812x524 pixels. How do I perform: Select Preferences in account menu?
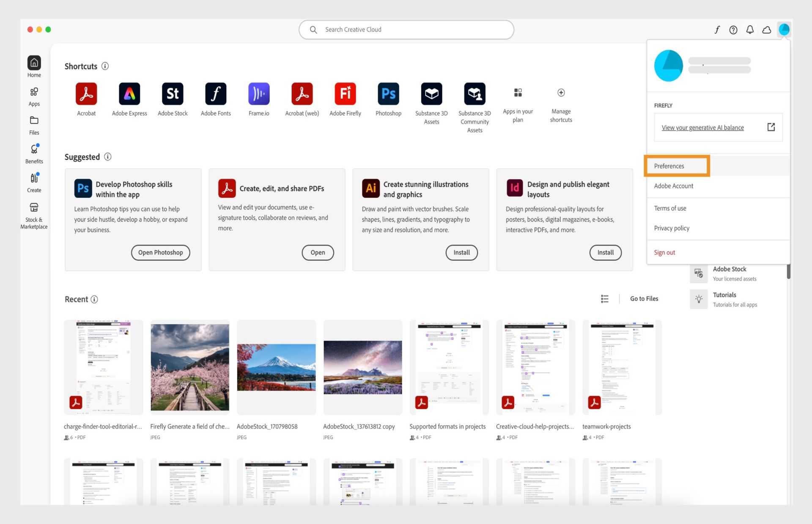669,166
